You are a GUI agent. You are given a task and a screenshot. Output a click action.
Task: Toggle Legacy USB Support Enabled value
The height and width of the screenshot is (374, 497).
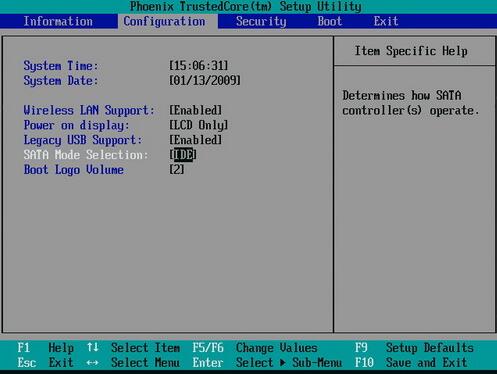(x=195, y=140)
